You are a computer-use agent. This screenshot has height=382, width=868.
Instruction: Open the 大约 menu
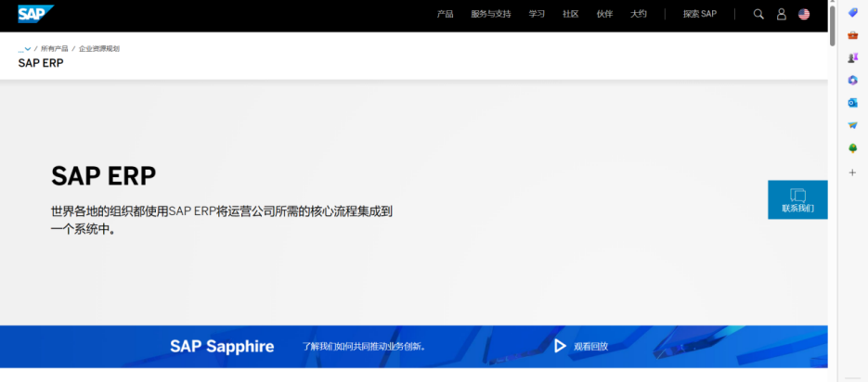pyautogui.click(x=639, y=15)
